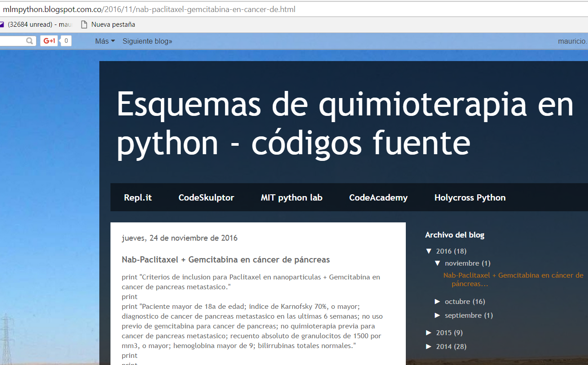The height and width of the screenshot is (365, 588).
Task: Open the Nab-Paclitaxel + Gemcitabina post link
Action: [x=513, y=275]
